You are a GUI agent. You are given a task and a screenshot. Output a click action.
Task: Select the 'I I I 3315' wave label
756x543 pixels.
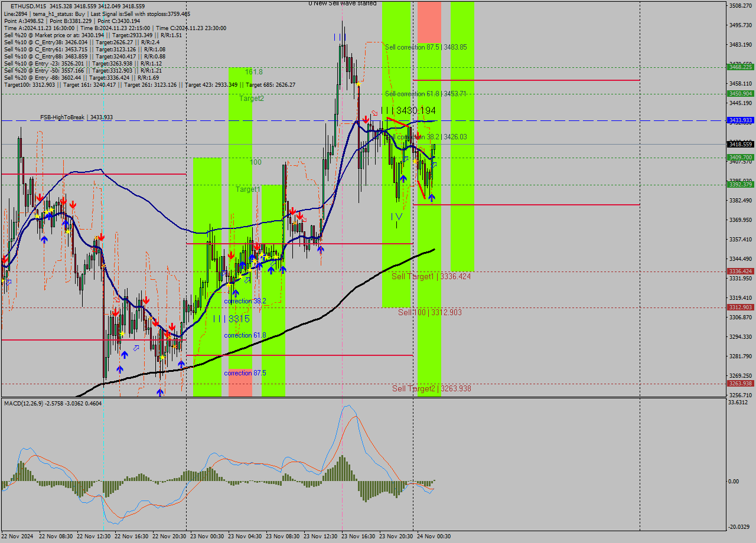click(231, 319)
